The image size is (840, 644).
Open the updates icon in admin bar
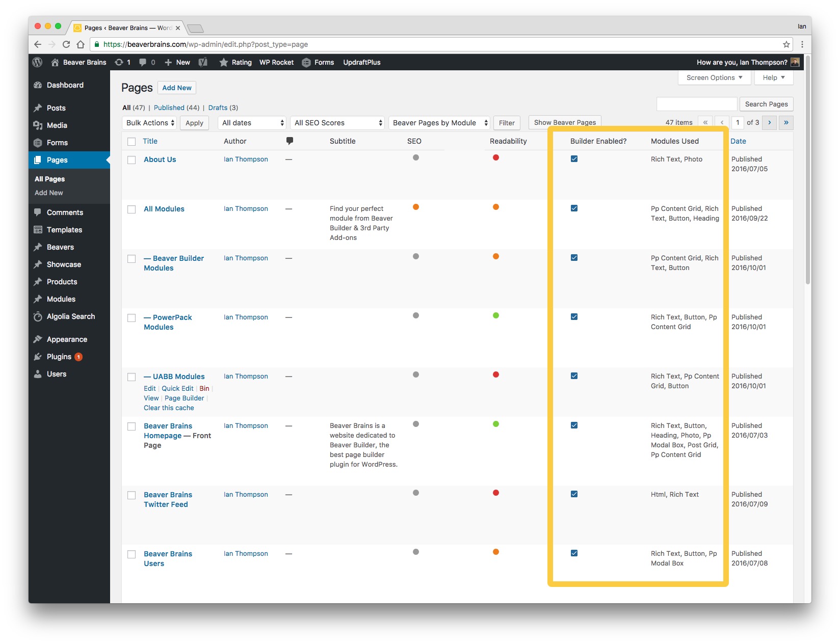[x=119, y=62]
